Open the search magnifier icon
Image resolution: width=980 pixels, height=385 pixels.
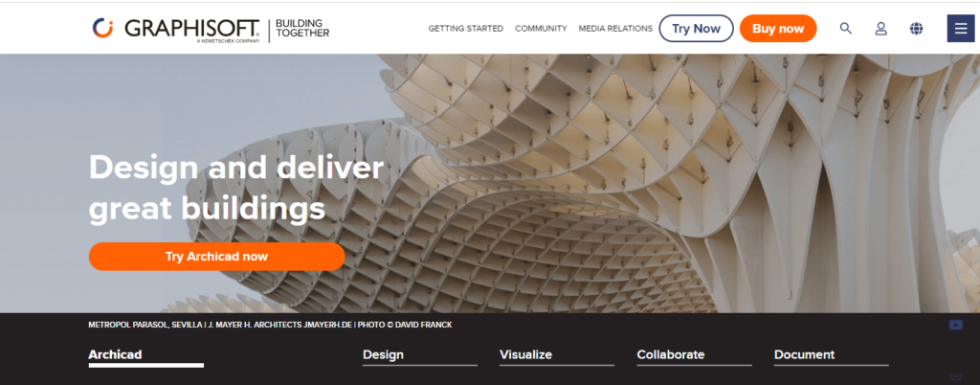click(846, 28)
